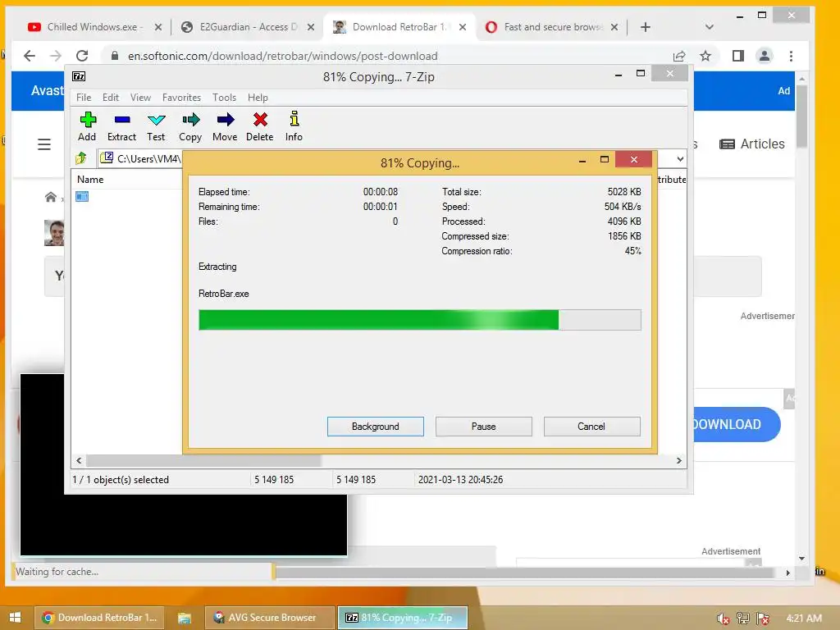Close the Download RetroBar tab
Viewport: 840px width, 630px height.
tap(463, 27)
